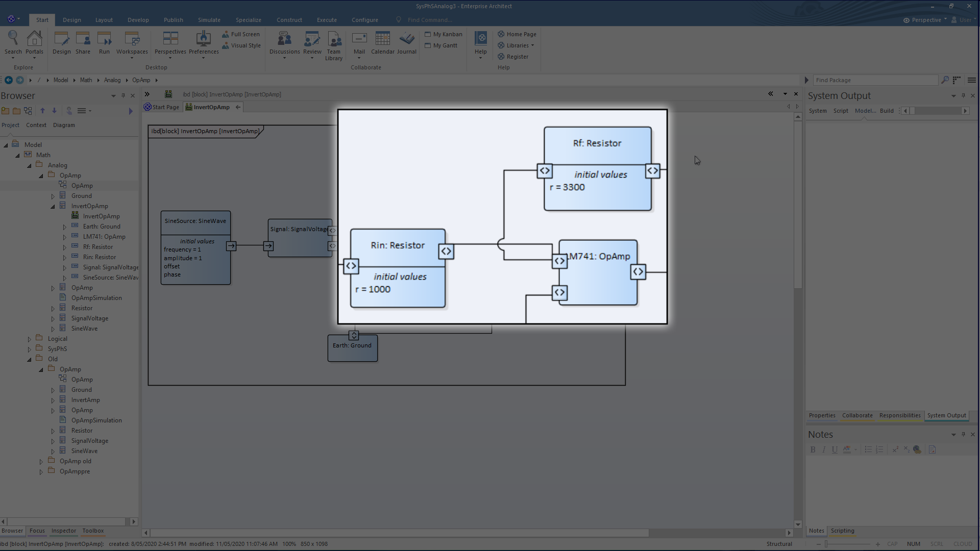This screenshot has height=551, width=980.
Task: Click the Find Package search field
Action: (x=875, y=80)
